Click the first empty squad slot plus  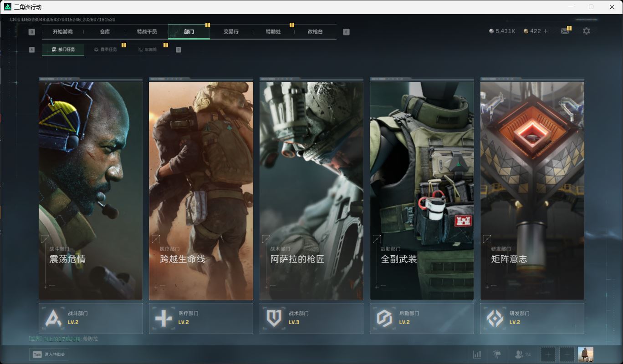[x=548, y=354]
